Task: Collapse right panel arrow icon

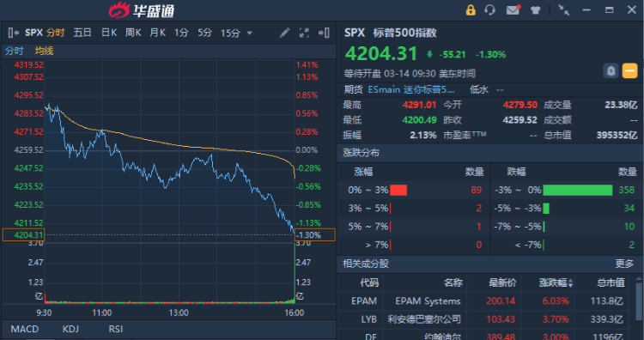Action: click(x=324, y=33)
